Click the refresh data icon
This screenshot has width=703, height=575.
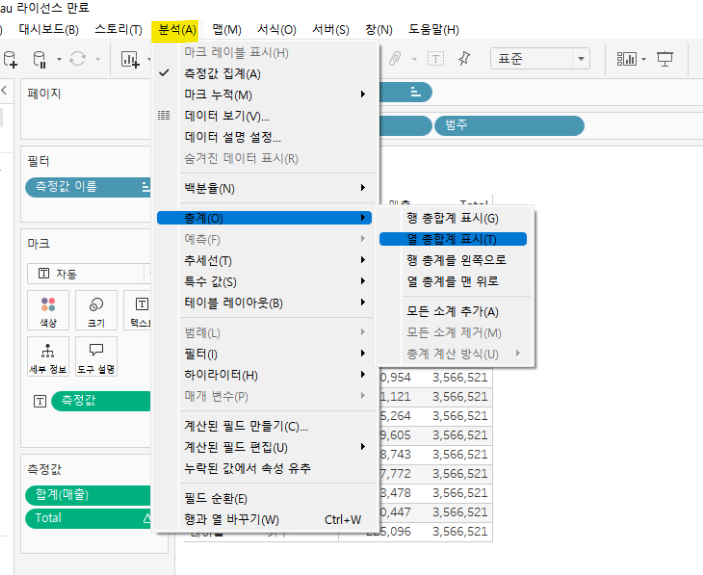(78, 59)
